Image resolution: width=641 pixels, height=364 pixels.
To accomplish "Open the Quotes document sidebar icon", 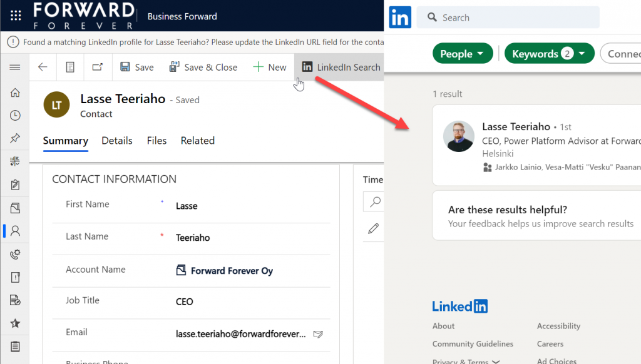I will click(15, 300).
